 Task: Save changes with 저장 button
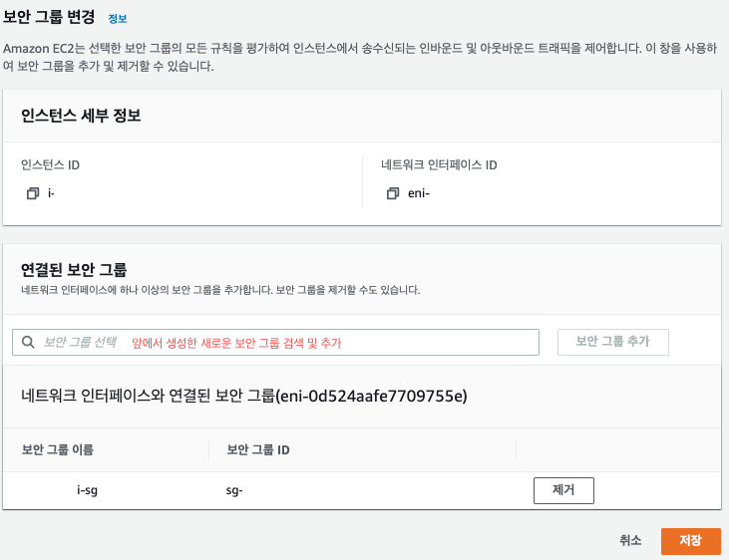691,541
